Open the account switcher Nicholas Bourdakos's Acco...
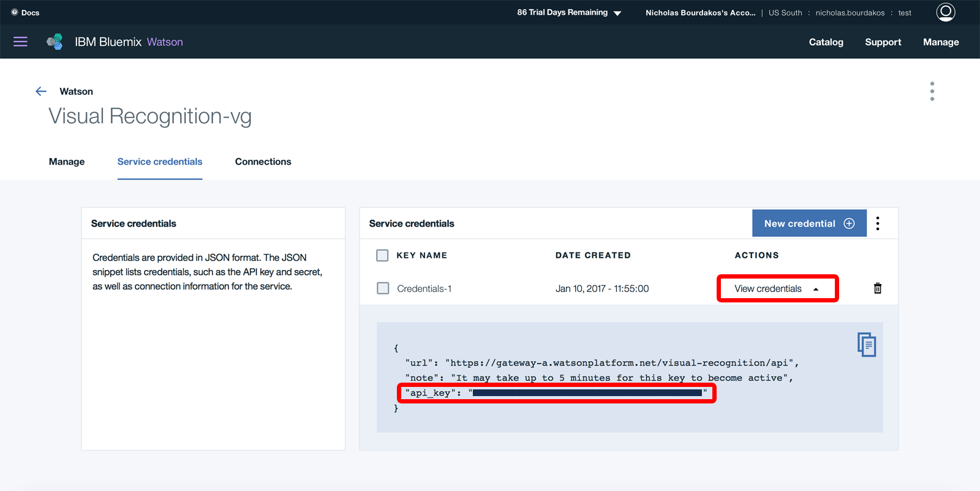 point(700,13)
